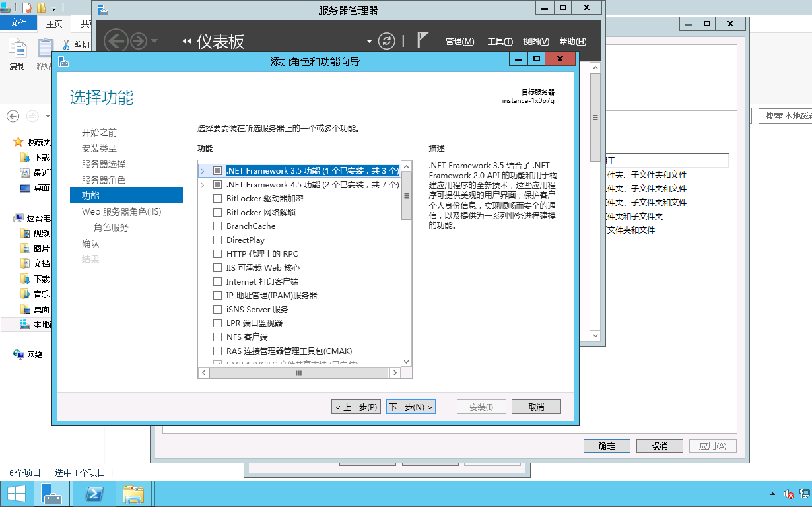Viewport: 812px width, 507px height.
Task: Click the features list horizontal scrollbar thumb
Action: pos(298,373)
